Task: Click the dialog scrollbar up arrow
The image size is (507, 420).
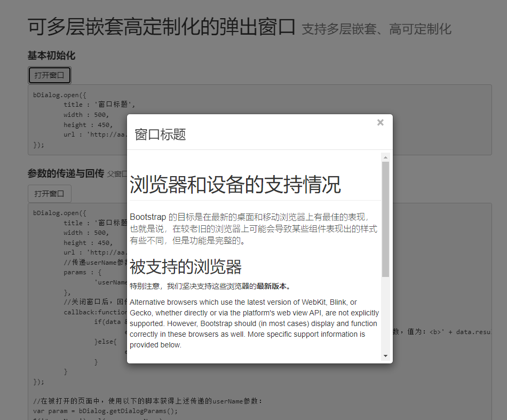Action: point(385,157)
